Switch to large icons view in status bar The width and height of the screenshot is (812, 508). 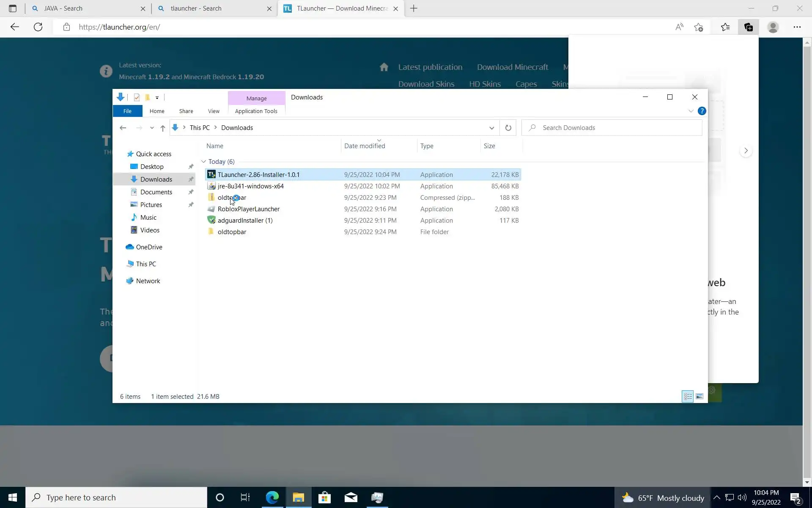pos(700,397)
